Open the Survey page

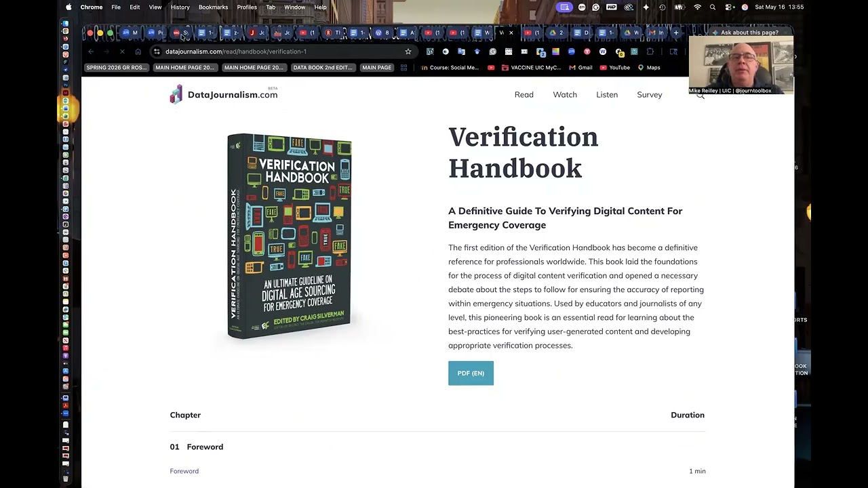click(650, 95)
